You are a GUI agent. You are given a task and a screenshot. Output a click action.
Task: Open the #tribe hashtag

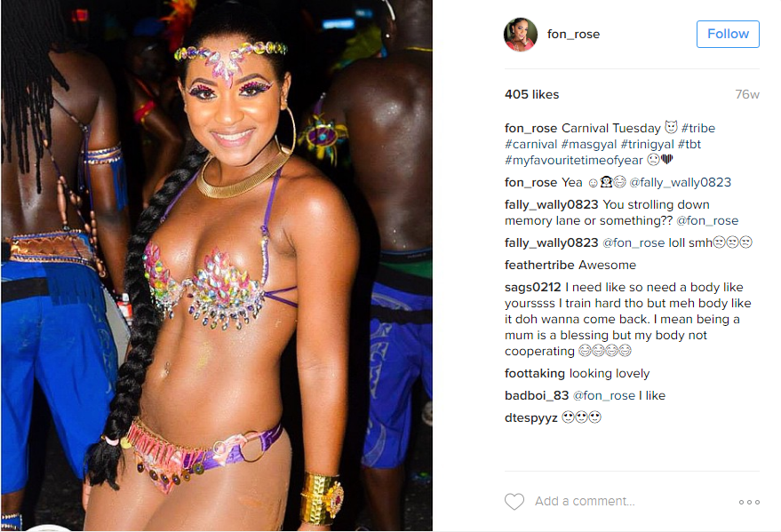click(x=697, y=128)
